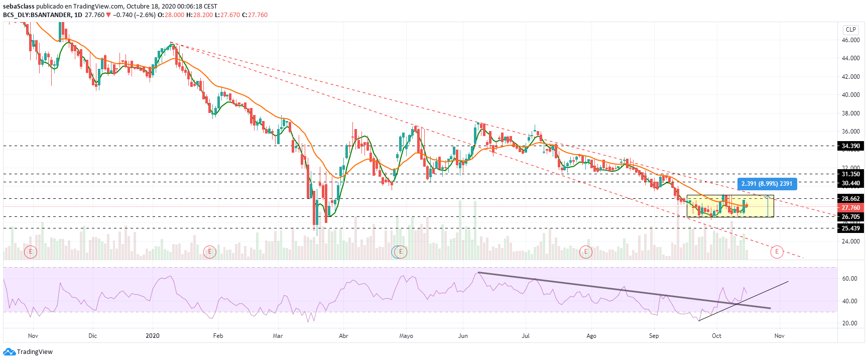Click the 24.000 price axis label

851,242
